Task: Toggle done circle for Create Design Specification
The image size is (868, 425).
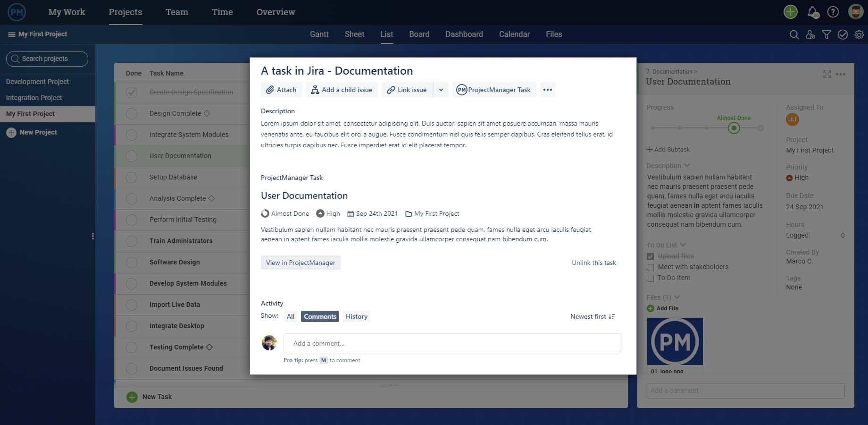Action: click(x=132, y=93)
